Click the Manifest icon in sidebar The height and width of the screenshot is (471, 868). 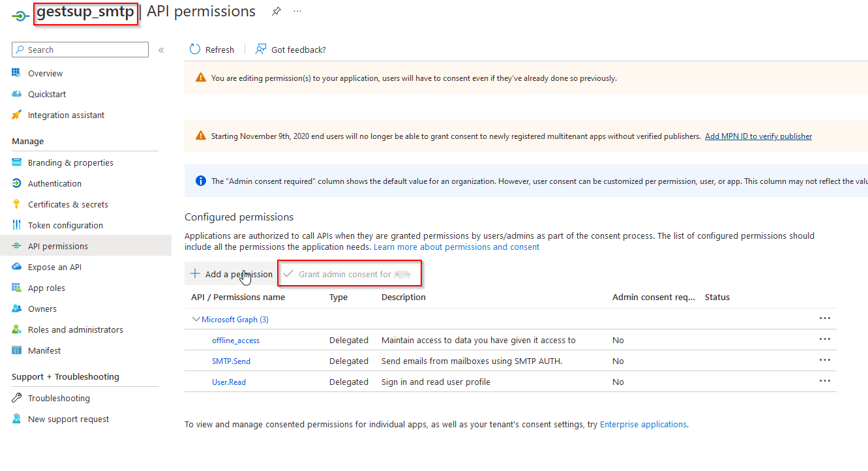[17, 350]
